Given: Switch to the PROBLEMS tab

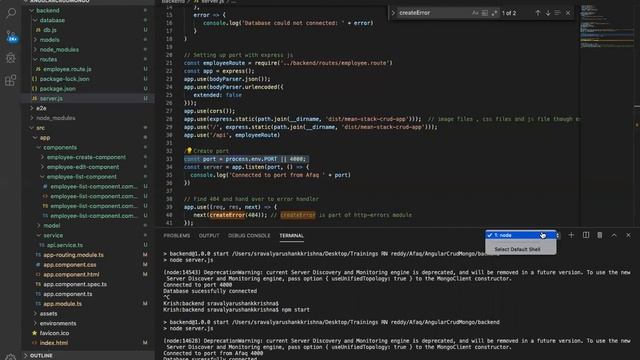Looking at the screenshot, I should (x=177, y=236).
